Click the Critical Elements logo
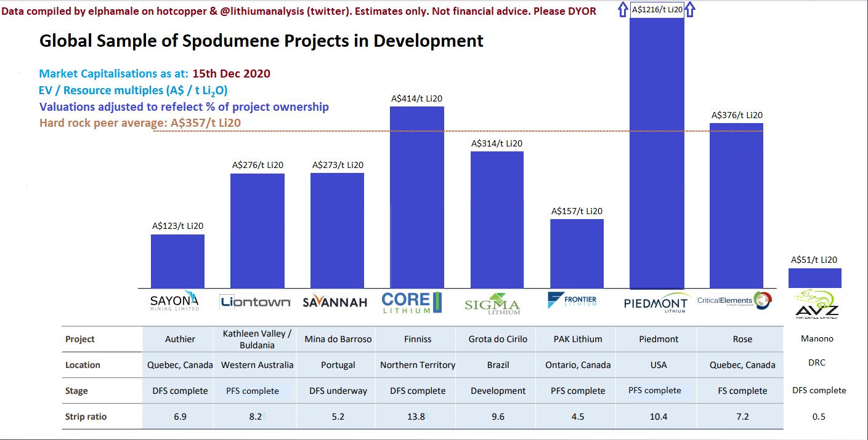This screenshot has width=868, height=440. [734, 301]
